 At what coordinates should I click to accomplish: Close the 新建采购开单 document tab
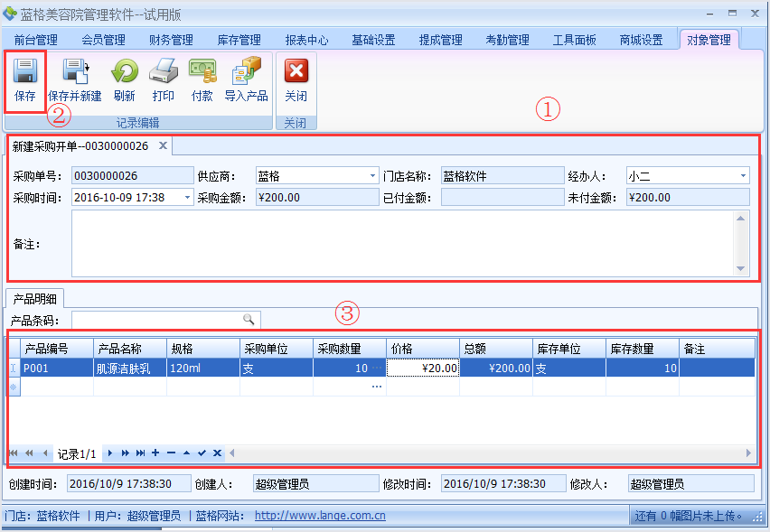pyautogui.click(x=163, y=145)
